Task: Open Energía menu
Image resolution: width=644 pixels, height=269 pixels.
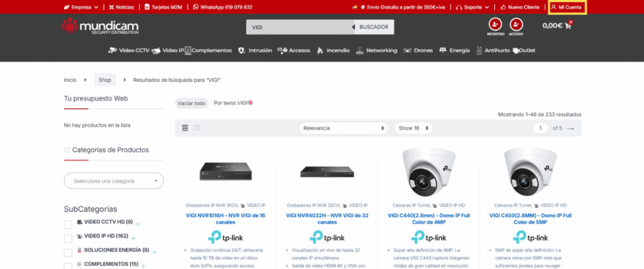Action: [x=455, y=50]
